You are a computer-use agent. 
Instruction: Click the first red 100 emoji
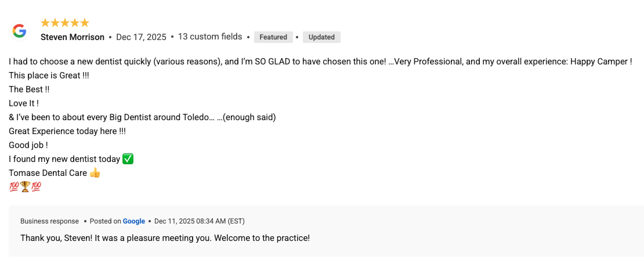(x=14, y=186)
